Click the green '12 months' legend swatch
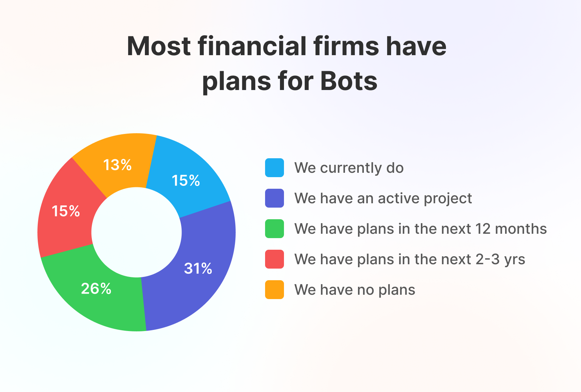 pos(274,229)
